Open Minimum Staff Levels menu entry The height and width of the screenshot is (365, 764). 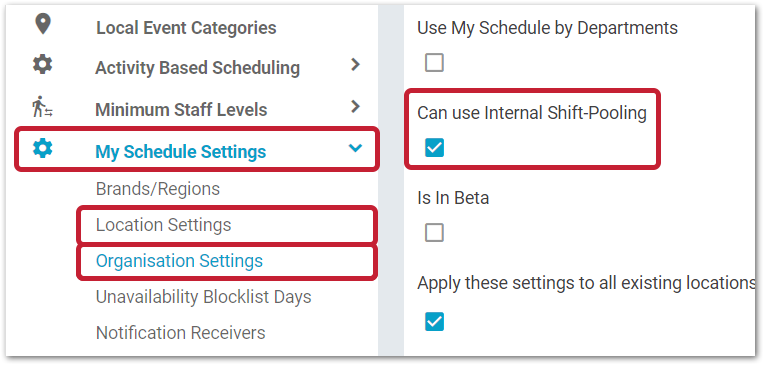[x=181, y=110]
